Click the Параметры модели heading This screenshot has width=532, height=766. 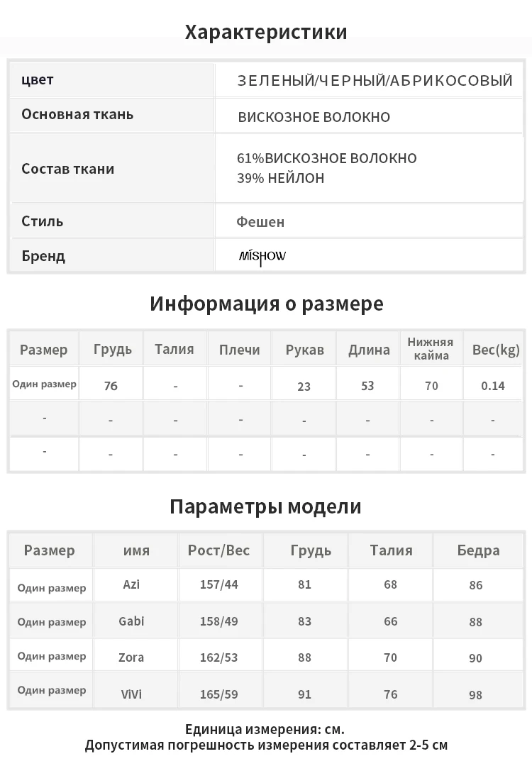[266, 507]
